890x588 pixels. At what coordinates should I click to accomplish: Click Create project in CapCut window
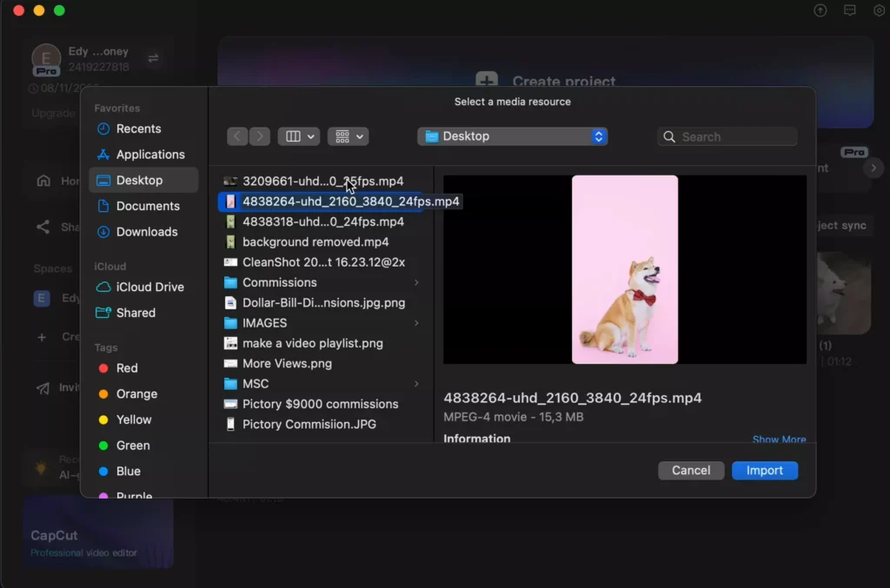point(546,81)
